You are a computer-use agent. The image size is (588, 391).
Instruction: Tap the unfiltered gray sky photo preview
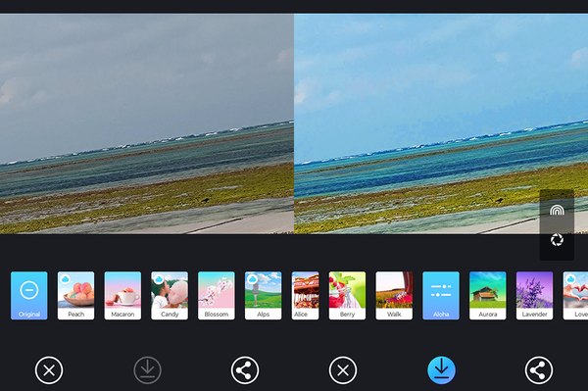(x=147, y=123)
